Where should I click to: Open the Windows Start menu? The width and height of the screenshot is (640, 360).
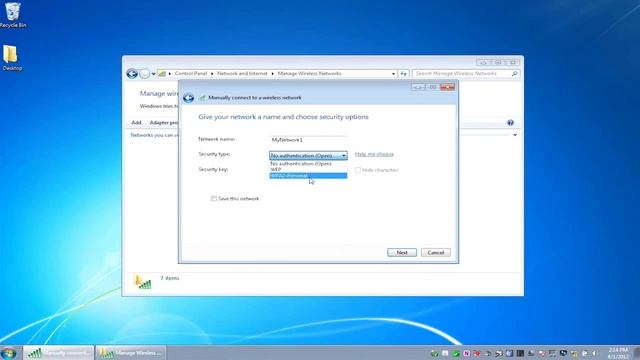click(x=9, y=353)
